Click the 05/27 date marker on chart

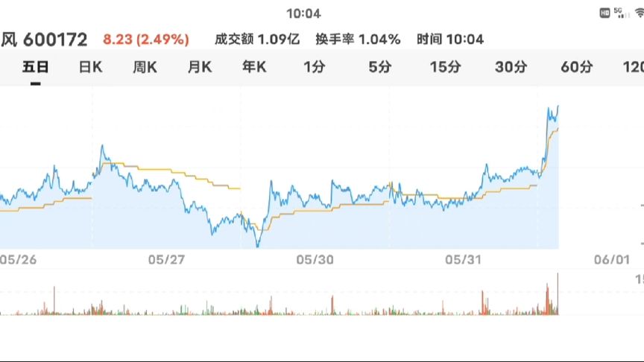tap(166, 260)
